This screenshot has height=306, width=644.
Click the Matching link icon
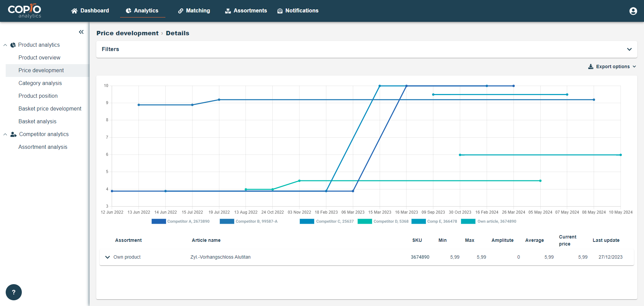pos(181,10)
